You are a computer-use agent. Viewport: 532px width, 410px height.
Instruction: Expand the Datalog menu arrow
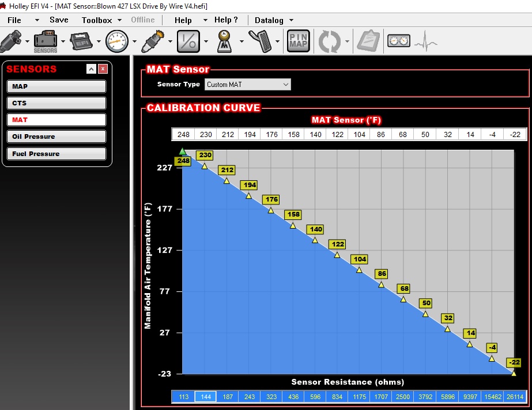tap(291, 20)
